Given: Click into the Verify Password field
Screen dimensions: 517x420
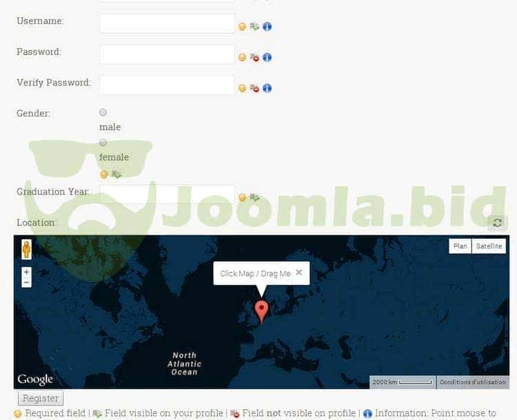Looking at the screenshot, I should [x=168, y=86].
